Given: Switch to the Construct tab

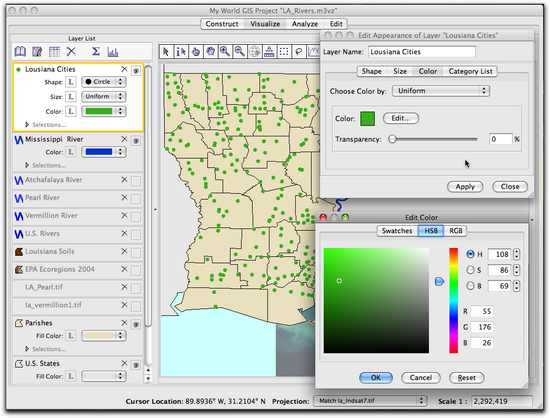Looking at the screenshot, I should click(x=222, y=24).
